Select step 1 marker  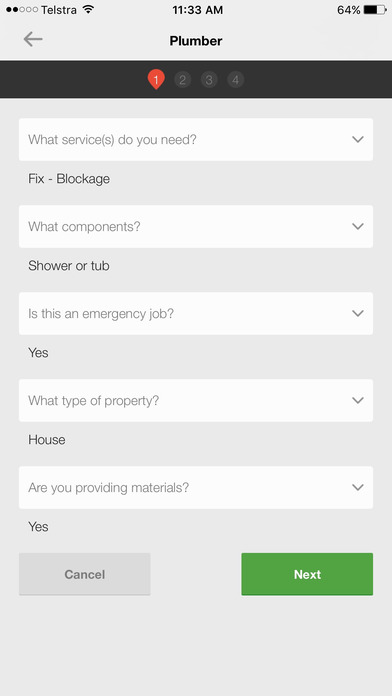[156, 80]
